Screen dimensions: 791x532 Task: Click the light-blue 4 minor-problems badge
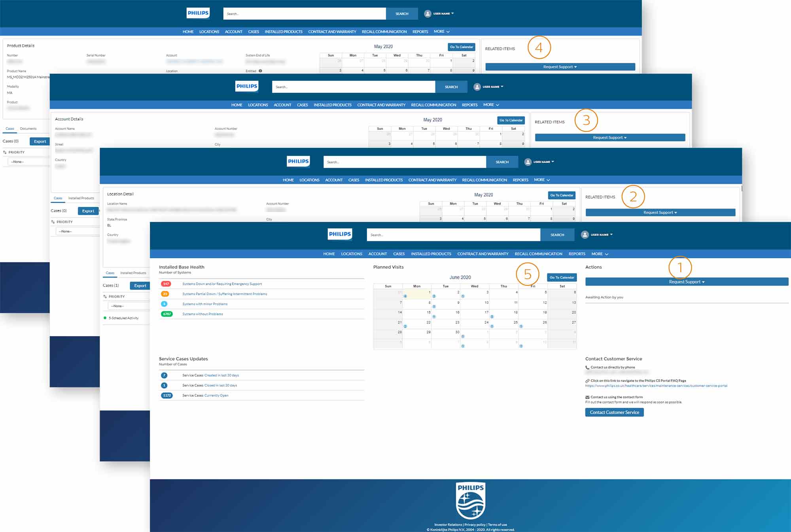coord(164,304)
